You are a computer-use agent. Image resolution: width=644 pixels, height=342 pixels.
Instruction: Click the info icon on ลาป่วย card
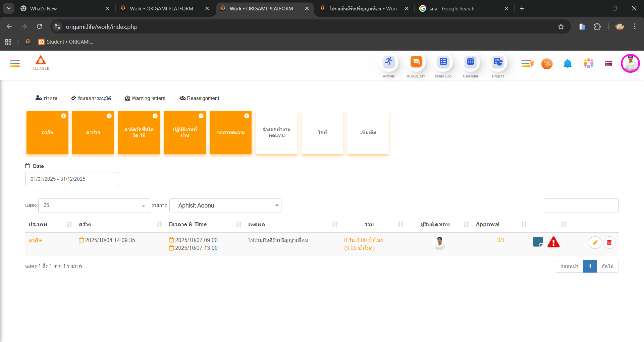pos(109,116)
